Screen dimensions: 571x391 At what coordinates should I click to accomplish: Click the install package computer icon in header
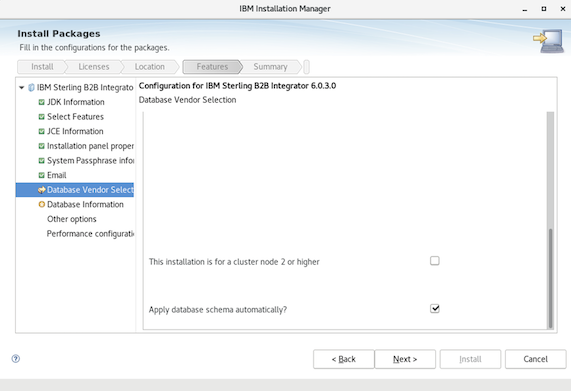tap(549, 41)
